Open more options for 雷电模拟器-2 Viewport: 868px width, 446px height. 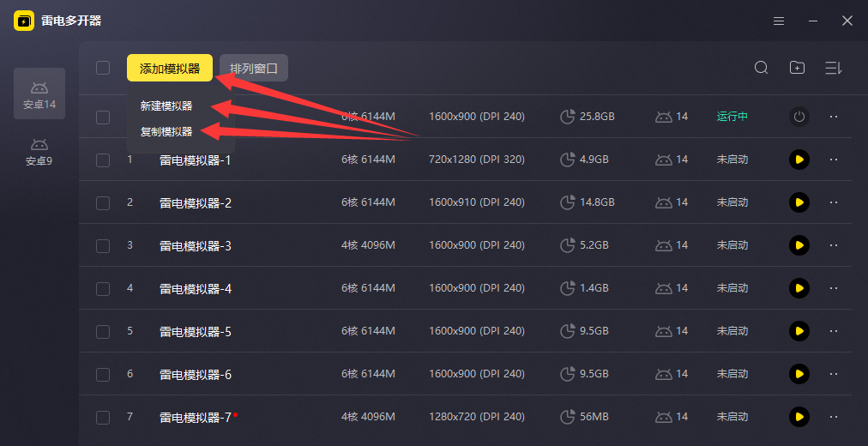[834, 202]
